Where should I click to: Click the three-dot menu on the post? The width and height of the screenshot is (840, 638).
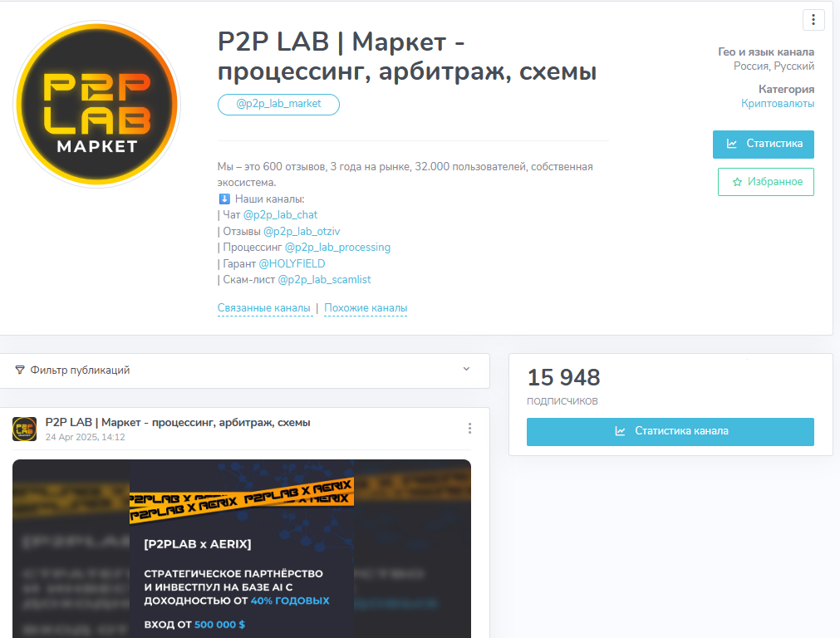pyautogui.click(x=469, y=428)
